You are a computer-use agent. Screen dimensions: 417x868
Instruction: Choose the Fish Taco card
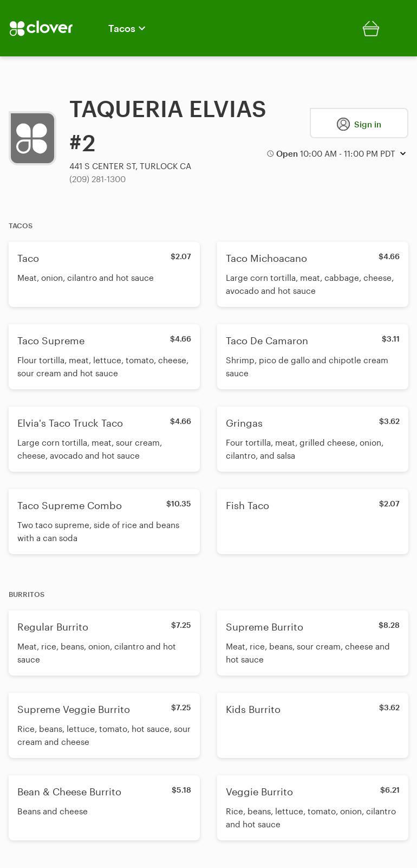(x=312, y=522)
